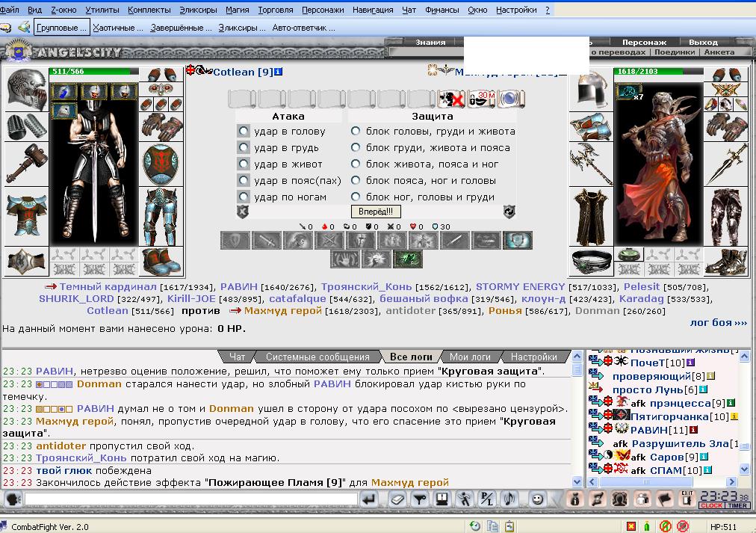The height and width of the screenshot is (533, 756).
Task: Open the Завершённые dropdown
Action: [x=181, y=28]
